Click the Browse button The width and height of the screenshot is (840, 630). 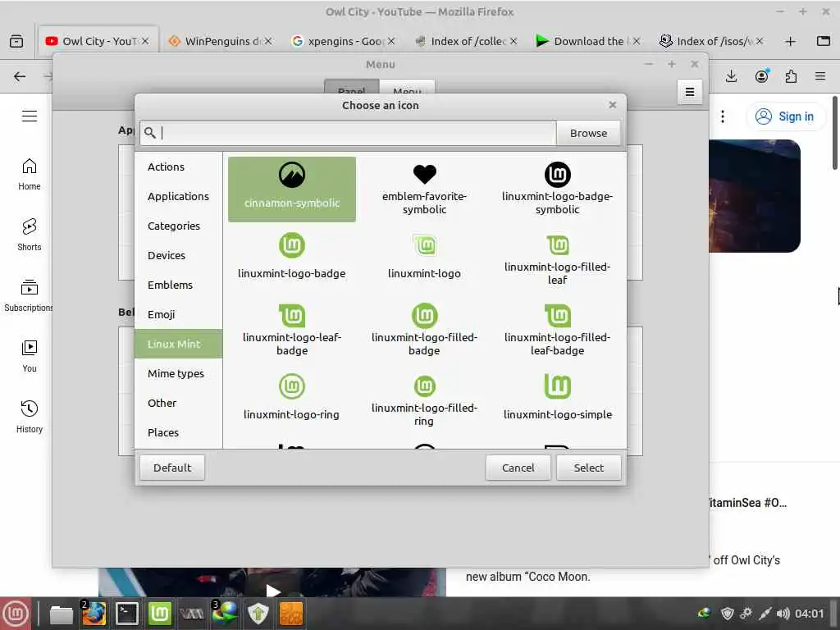588,133
